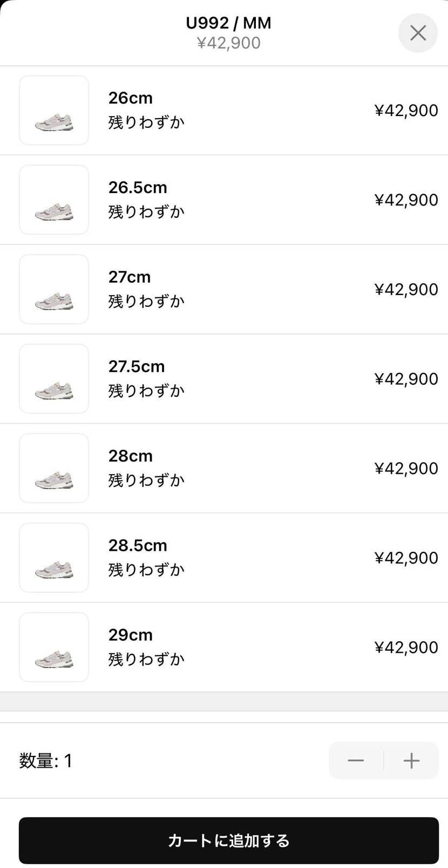This screenshot has height=868, width=448.
Task: Tap the minus icon to decrease quantity
Action: pos(356,760)
